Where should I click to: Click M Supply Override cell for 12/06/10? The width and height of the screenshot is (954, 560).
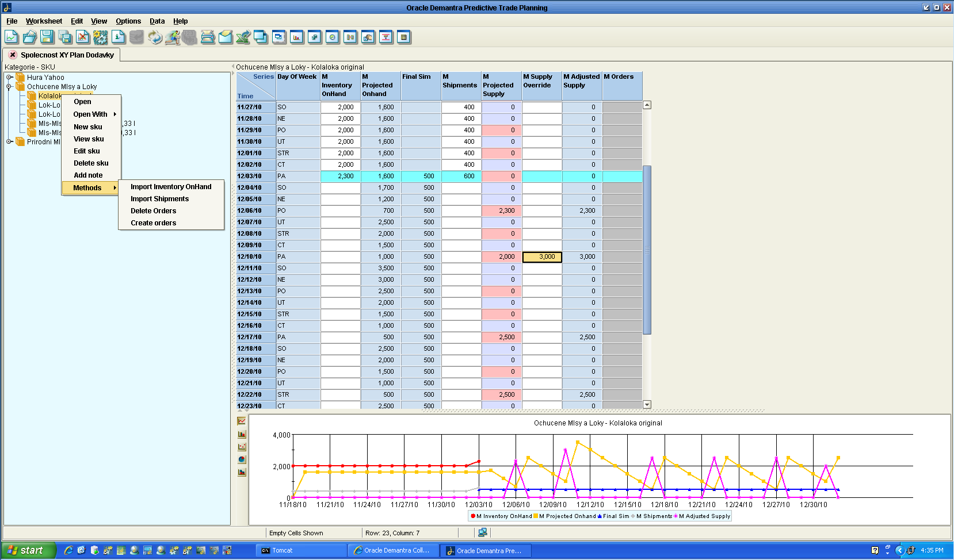[x=542, y=211]
